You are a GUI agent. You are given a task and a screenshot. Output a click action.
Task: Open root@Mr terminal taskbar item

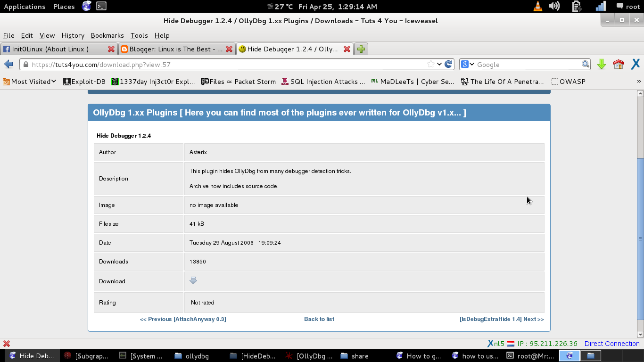click(x=530, y=356)
